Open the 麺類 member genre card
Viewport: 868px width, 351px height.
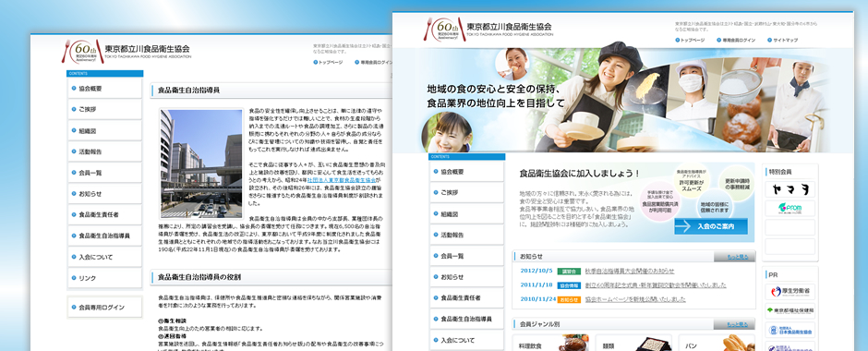click(x=633, y=343)
